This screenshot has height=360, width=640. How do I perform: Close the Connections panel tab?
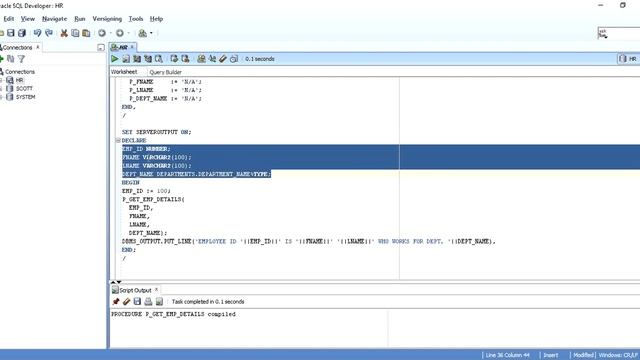coord(38,47)
